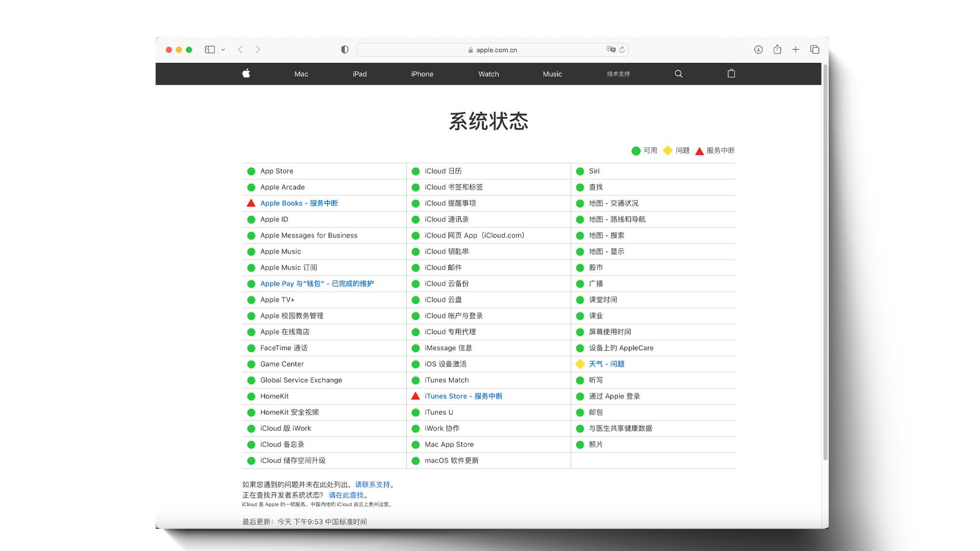Image resolution: width=980 pixels, height=551 pixels.
Task: Open the shopping bag icon
Action: tap(730, 73)
